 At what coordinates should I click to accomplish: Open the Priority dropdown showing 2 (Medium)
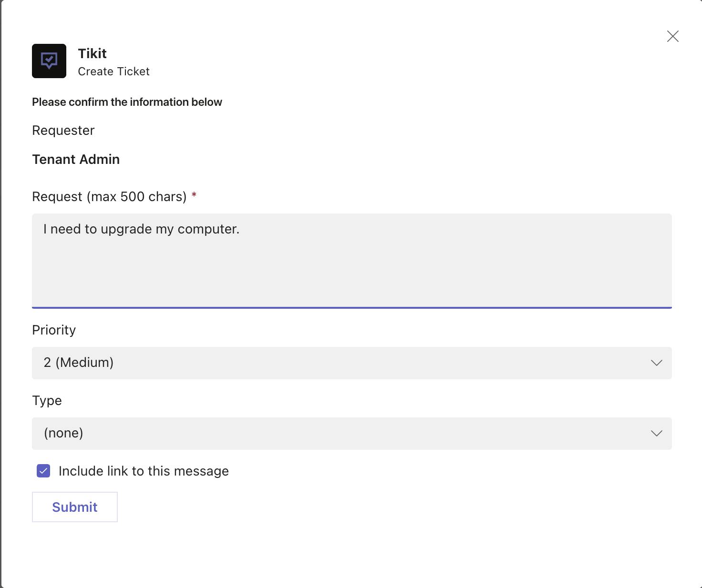[334, 363]
